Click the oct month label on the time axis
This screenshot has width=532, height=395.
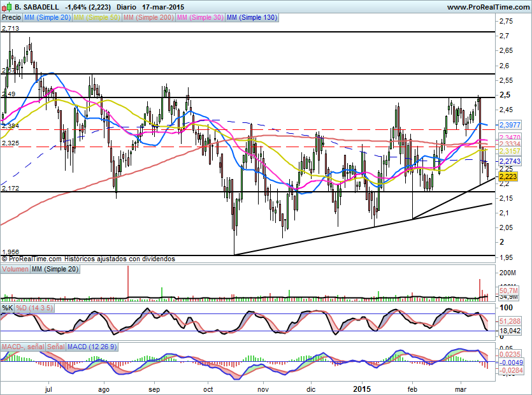(x=208, y=389)
